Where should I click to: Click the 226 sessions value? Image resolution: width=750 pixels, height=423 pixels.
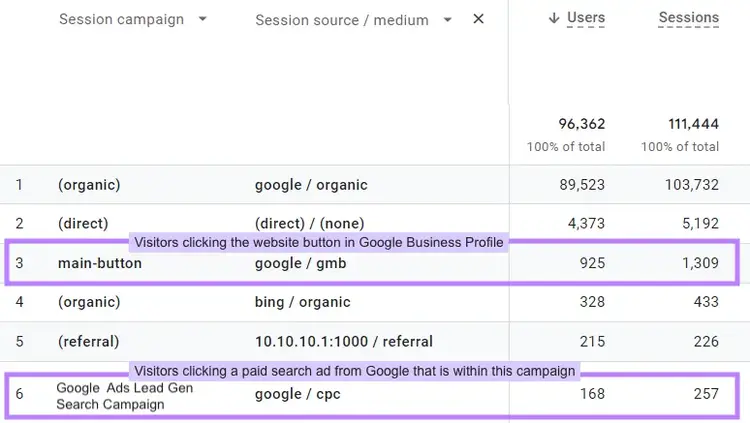[x=706, y=342]
